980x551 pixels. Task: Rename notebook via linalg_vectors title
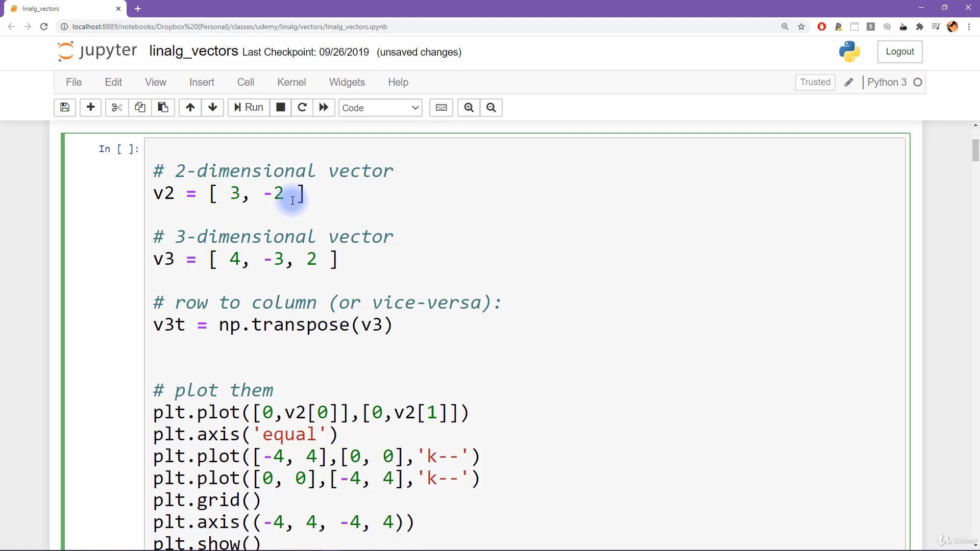[193, 51]
